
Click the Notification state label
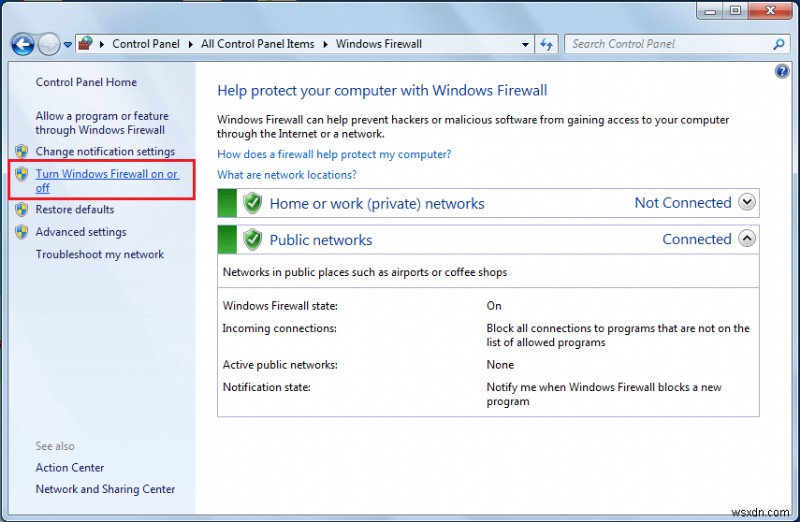pos(266,387)
